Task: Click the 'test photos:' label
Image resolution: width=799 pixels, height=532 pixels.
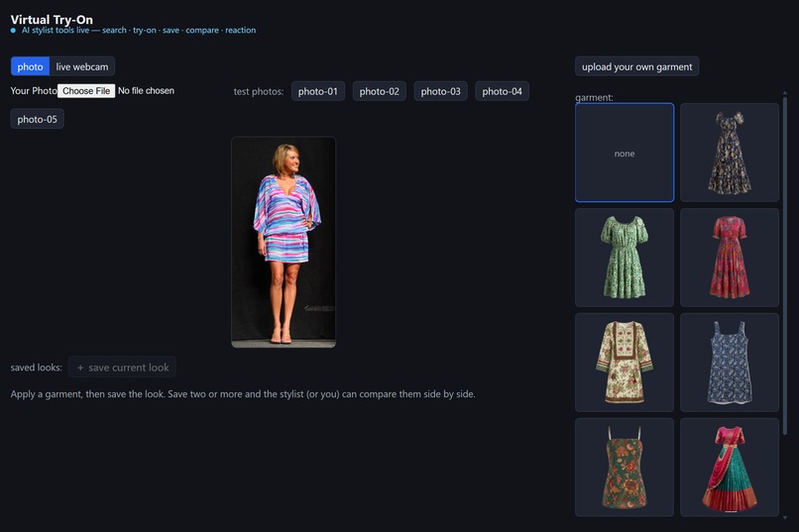Action: (x=259, y=91)
